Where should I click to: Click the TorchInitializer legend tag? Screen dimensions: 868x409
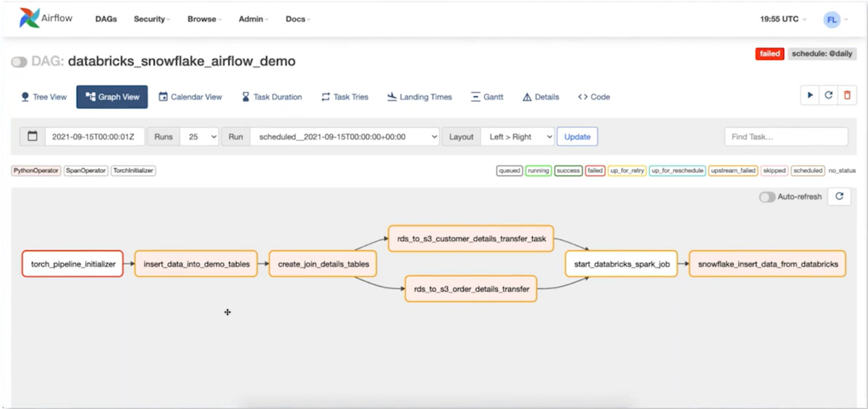pyautogui.click(x=133, y=171)
